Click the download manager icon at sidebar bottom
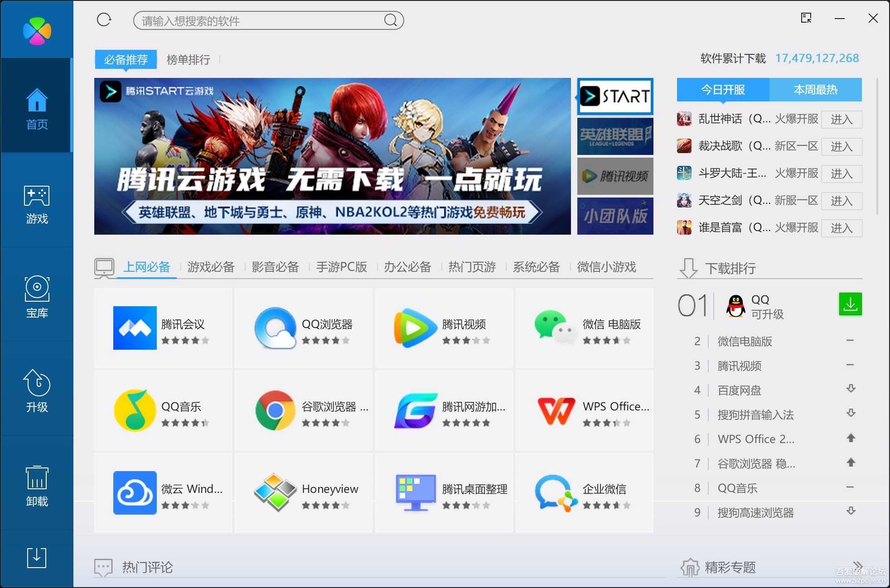Image resolution: width=890 pixels, height=588 pixels. point(36,558)
